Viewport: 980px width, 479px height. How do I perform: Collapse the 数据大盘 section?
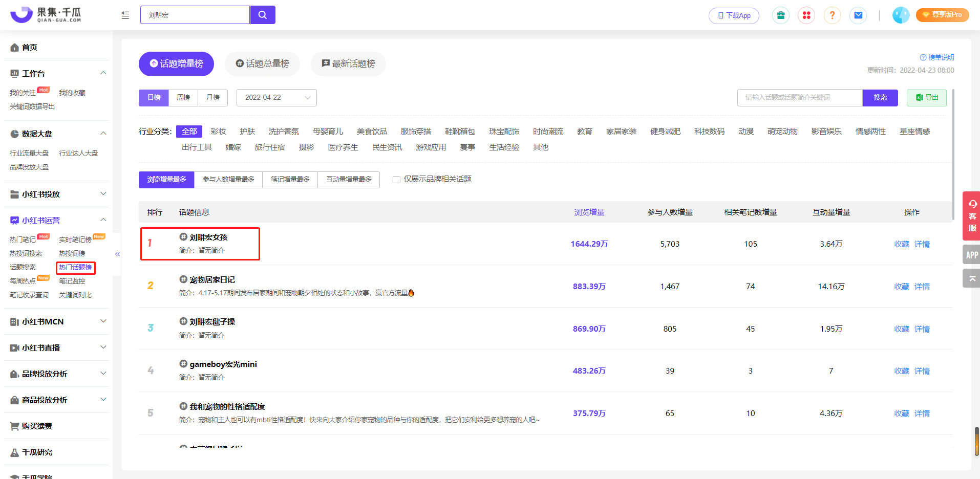coord(103,134)
